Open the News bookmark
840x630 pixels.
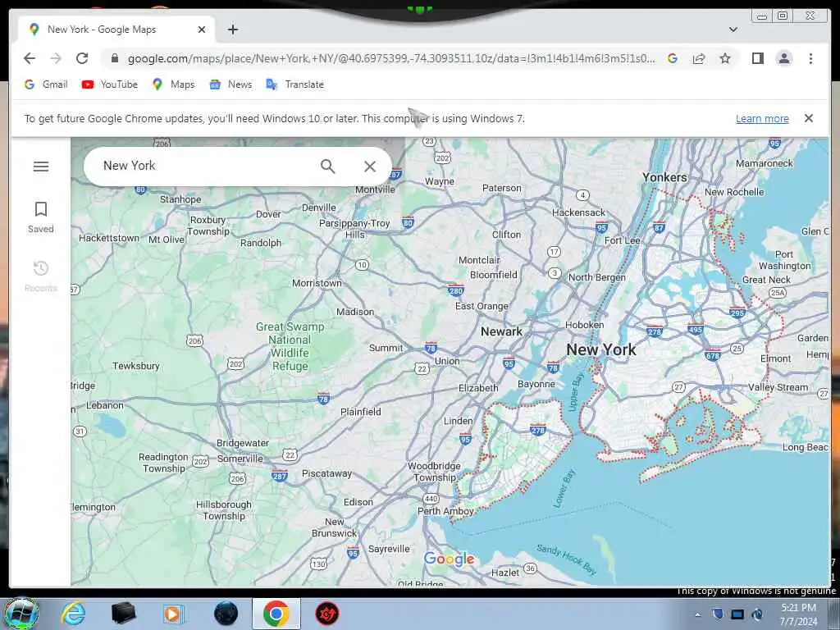pos(231,84)
